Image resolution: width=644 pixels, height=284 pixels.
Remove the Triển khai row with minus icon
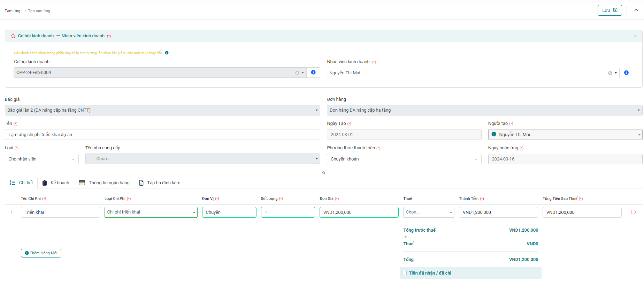pos(633,212)
